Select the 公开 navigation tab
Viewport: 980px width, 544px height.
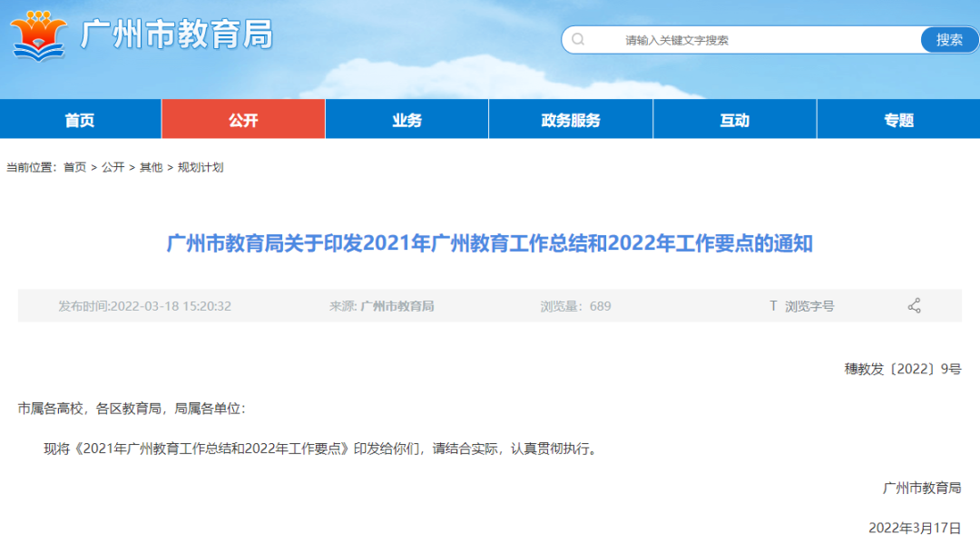point(243,120)
